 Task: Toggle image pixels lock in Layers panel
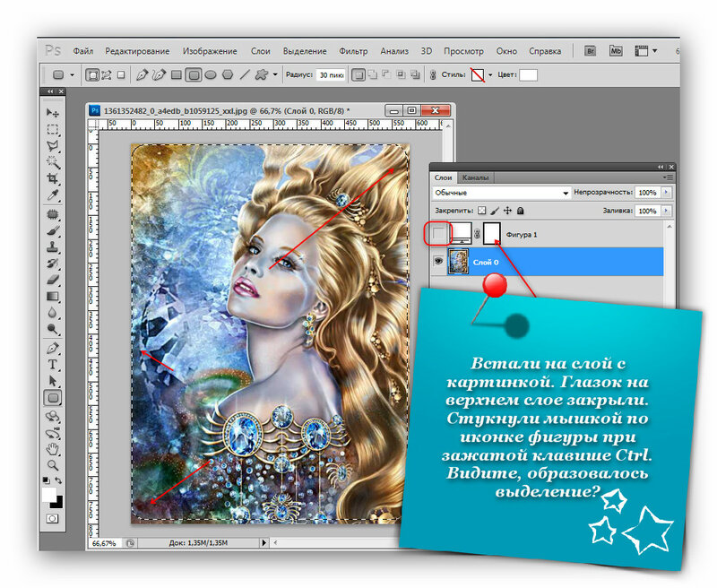click(495, 211)
